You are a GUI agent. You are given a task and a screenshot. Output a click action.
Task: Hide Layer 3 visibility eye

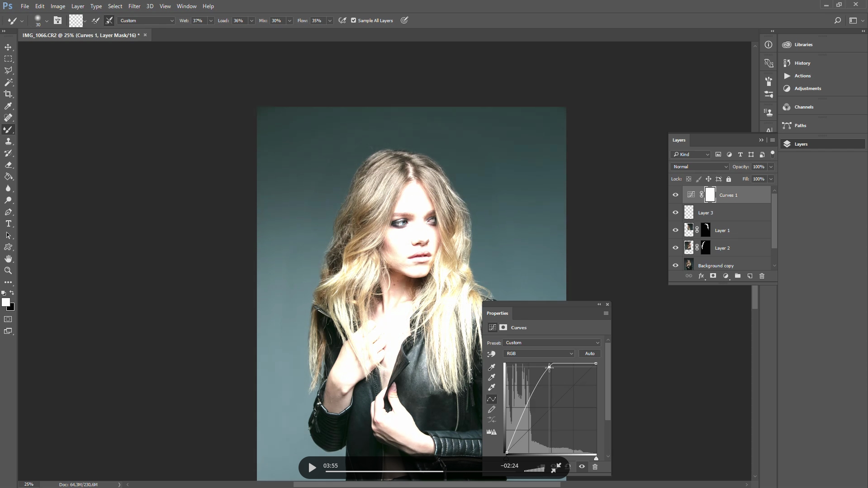pyautogui.click(x=676, y=213)
